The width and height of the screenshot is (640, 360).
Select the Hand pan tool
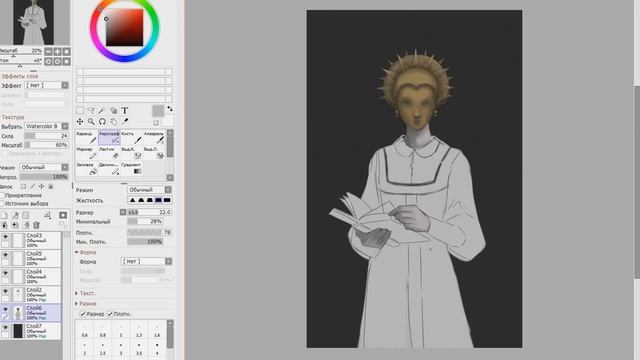(x=113, y=122)
